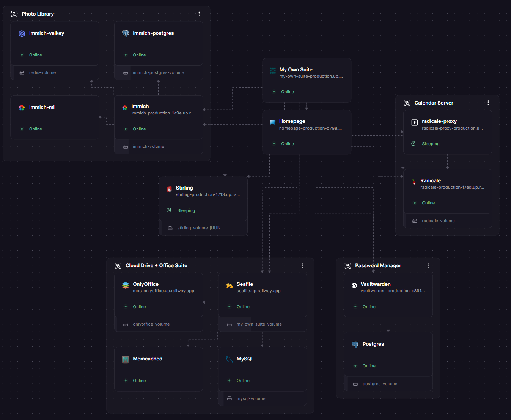Select the onlyoffice-volume label
Image resolution: width=511 pixels, height=420 pixels.
point(151,324)
